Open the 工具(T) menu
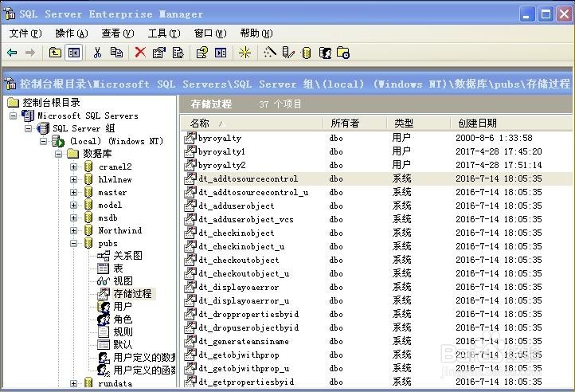The height and width of the screenshot is (392, 575). [x=164, y=33]
